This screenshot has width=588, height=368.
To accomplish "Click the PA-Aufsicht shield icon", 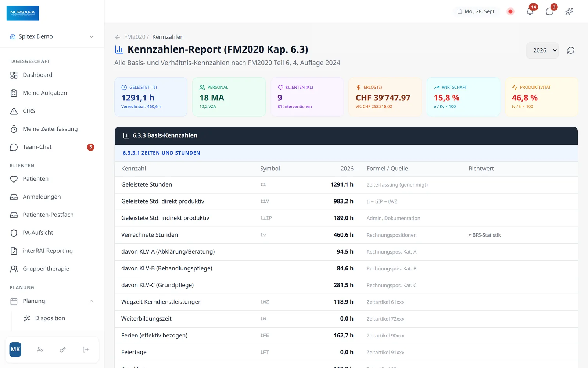I will [x=14, y=233].
